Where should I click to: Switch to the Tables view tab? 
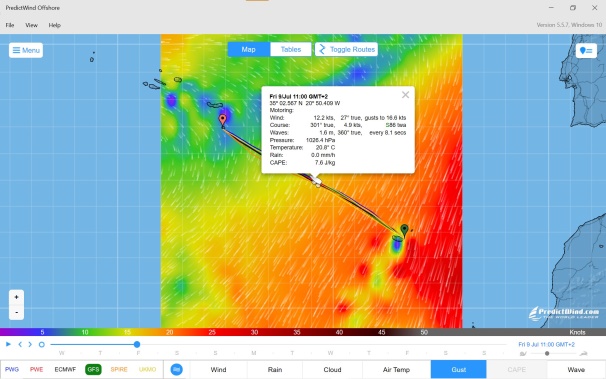[291, 49]
